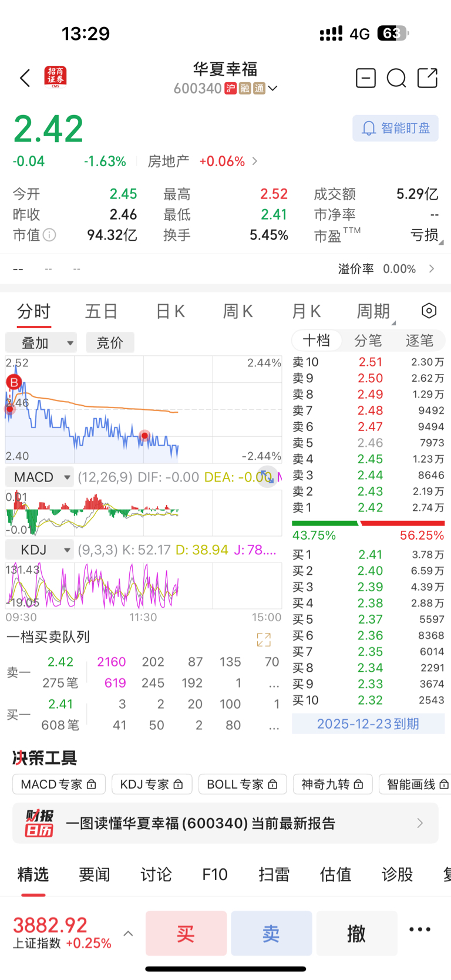Select 扫雷 tab

[274, 874]
